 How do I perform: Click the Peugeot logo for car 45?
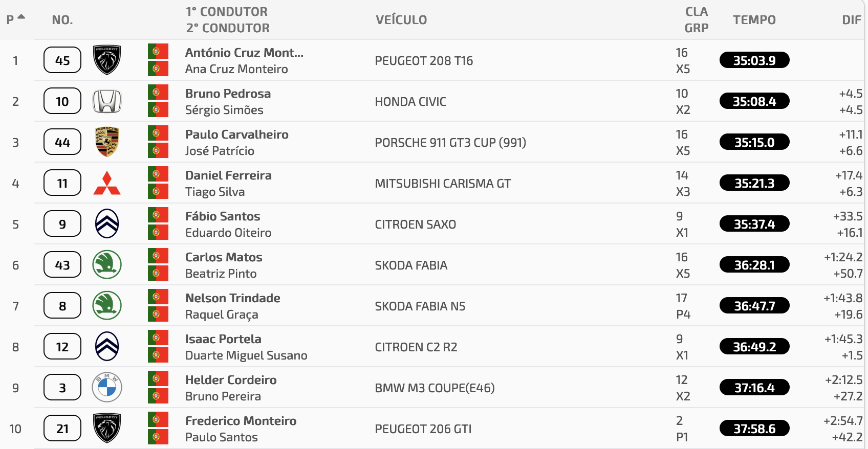click(107, 60)
